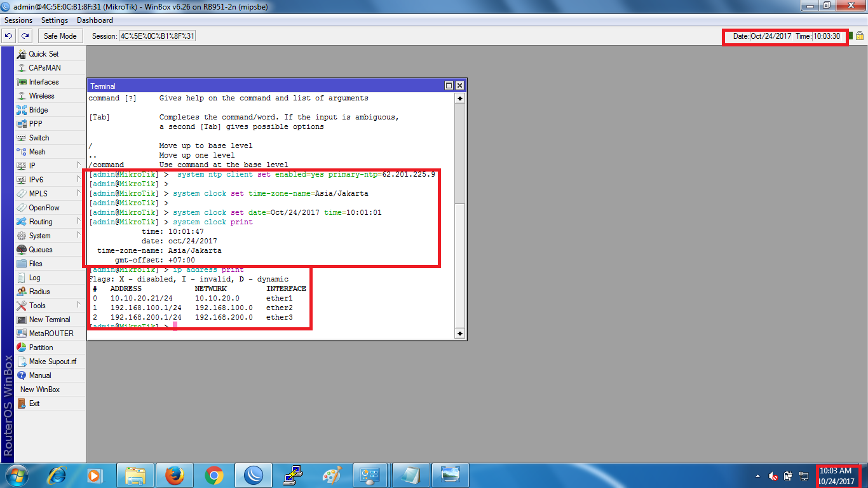
Task: Toggle Safe Mode button
Action: [x=60, y=36]
